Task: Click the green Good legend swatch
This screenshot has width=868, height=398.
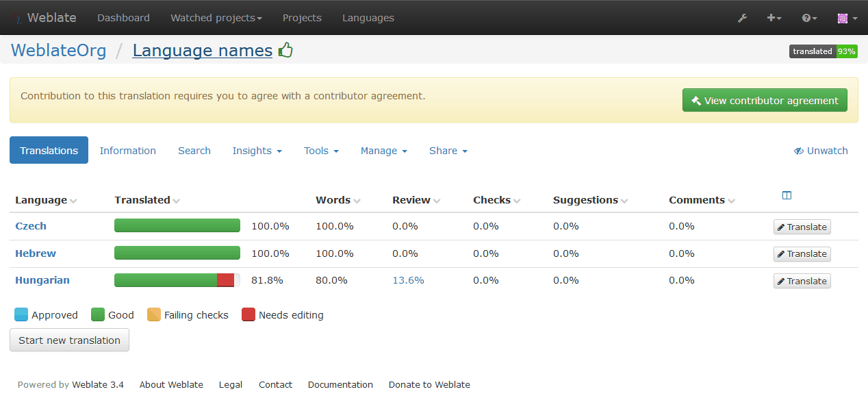Action: tap(98, 315)
